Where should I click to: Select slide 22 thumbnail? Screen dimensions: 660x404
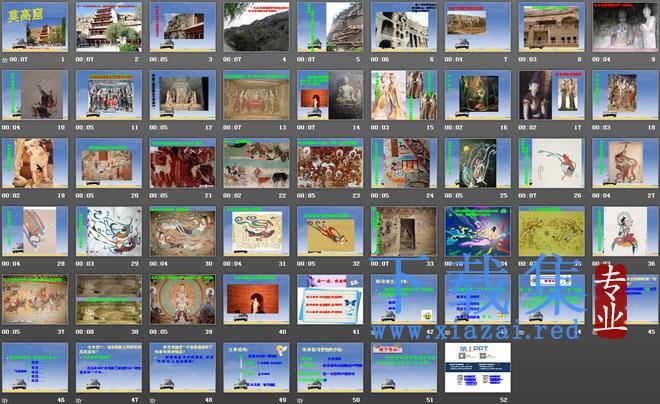(x=256, y=163)
